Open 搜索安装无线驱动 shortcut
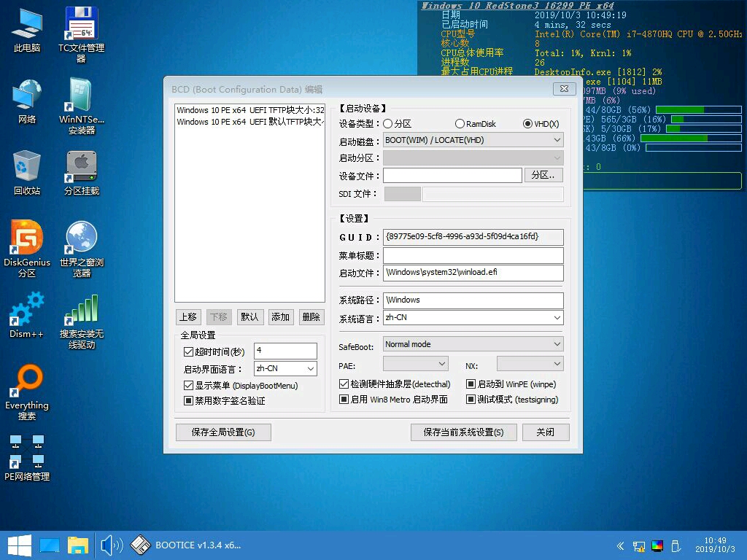Image resolution: width=747 pixels, height=560 pixels. click(82, 321)
